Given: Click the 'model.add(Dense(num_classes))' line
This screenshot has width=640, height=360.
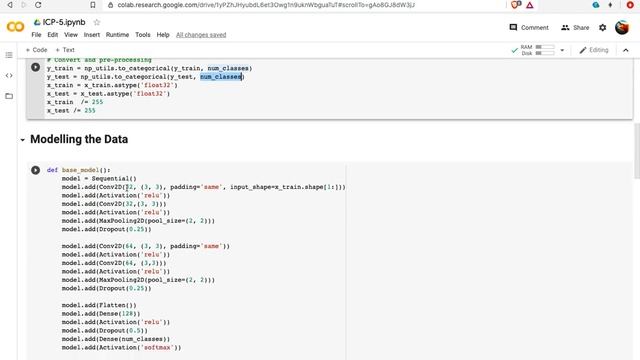Looking at the screenshot, I should point(116,339).
